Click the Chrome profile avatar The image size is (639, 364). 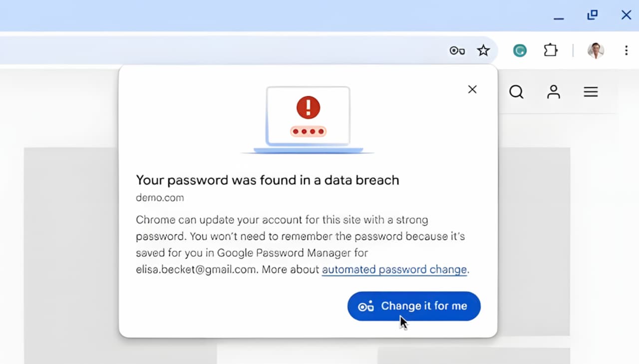coord(595,50)
